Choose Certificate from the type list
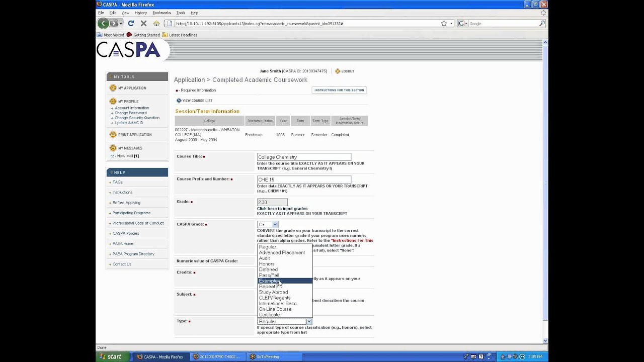Screen dimensions: 644x362 285,315
